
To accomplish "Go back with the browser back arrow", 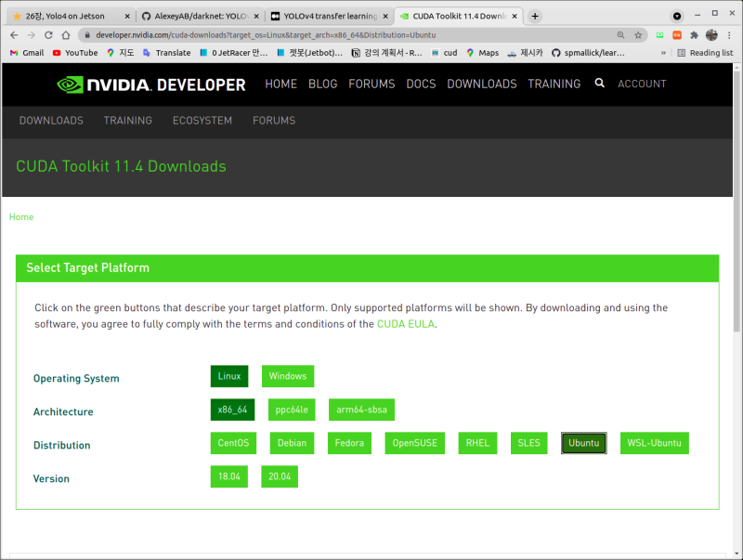I will [14, 35].
